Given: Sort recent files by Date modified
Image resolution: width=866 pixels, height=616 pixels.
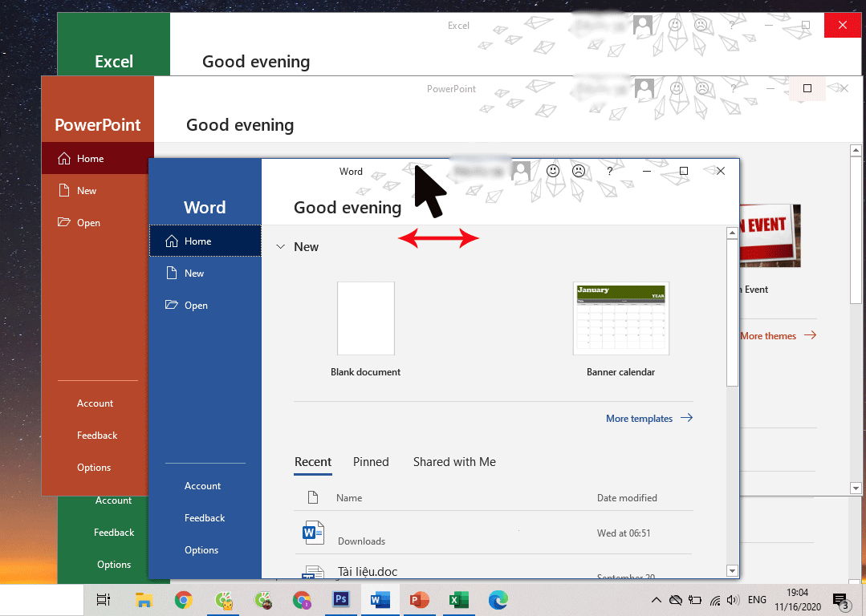Looking at the screenshot, I should tap(627, 498).
